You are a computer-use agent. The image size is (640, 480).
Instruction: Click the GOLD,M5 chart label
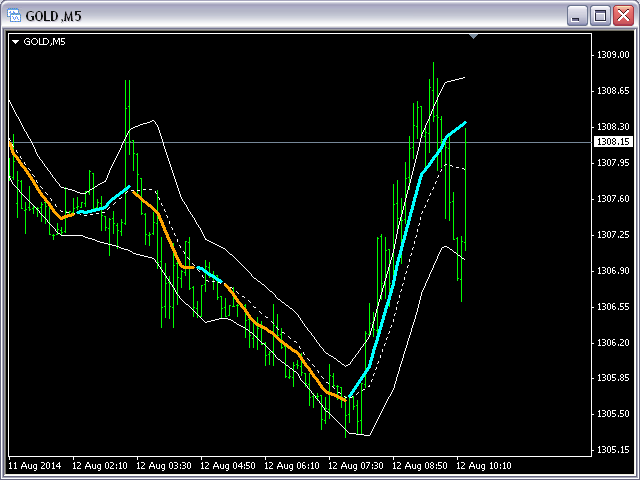coord(44,42)
